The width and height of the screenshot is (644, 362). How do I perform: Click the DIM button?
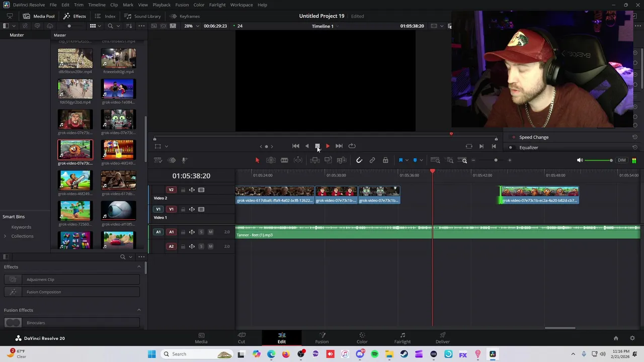coord(622,160)
